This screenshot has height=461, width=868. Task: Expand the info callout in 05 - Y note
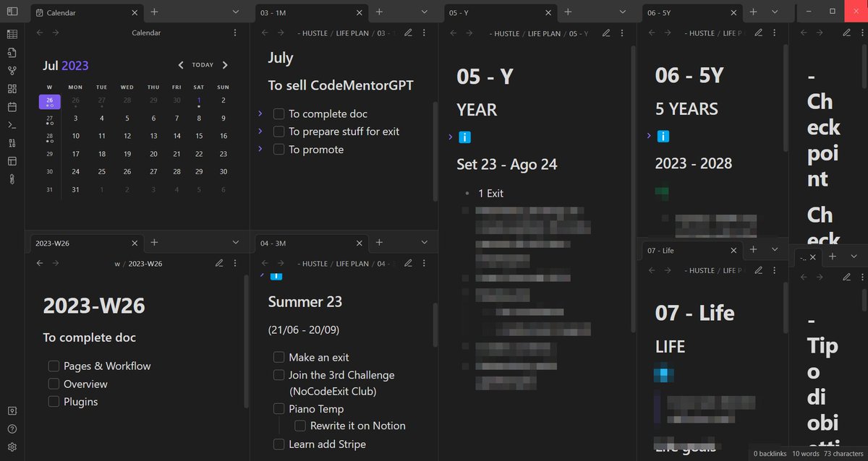[450, 137]
